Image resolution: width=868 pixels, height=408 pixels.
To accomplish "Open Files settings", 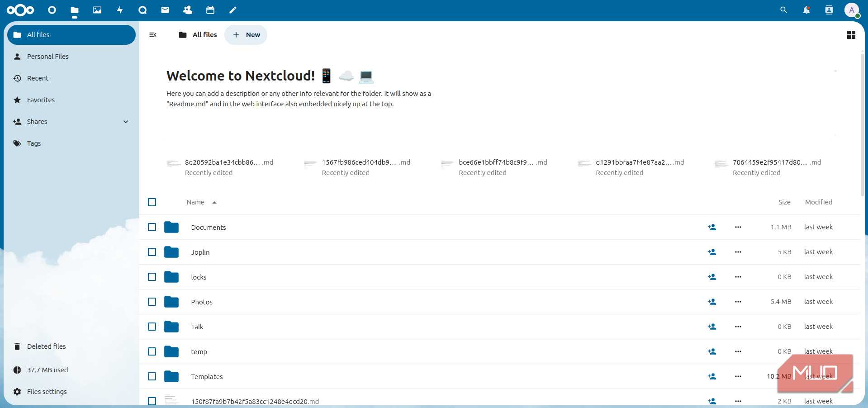I will pos(71,392).
